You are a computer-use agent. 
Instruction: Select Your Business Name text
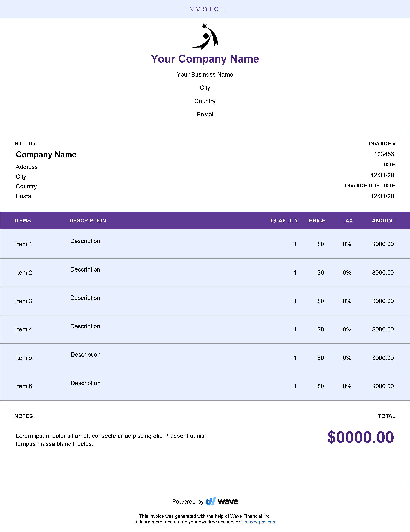pyautogui.click(x=205, y=75)
